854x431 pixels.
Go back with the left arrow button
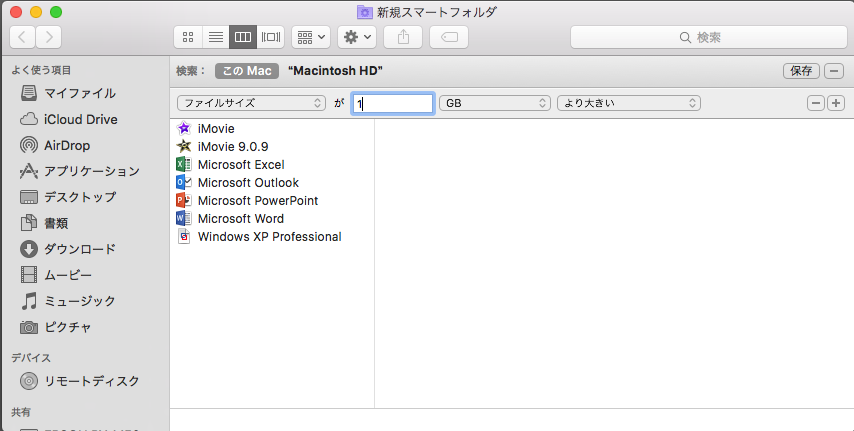23,37
